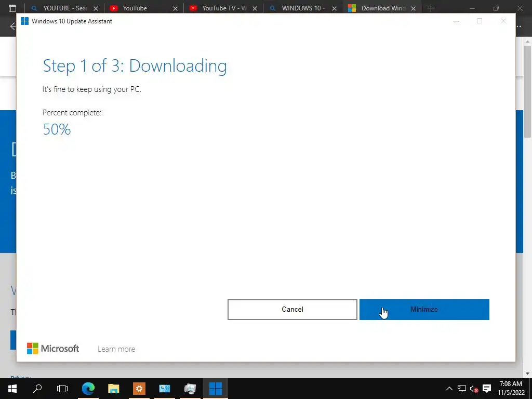
Task: Open Task View on the taskbar
Action: 62,389
